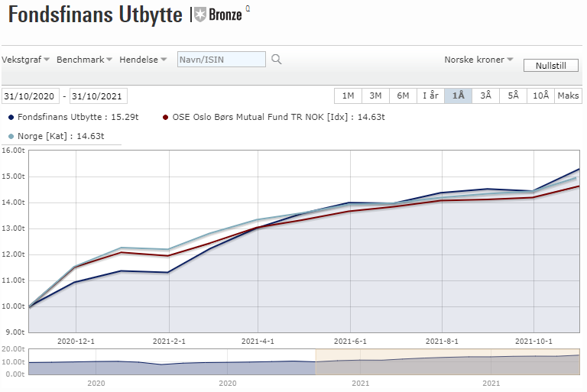Click the red OSE Oslo Børs legend dot
The height and width of the screenshot is (392, 587).
(x=165, y=117)
